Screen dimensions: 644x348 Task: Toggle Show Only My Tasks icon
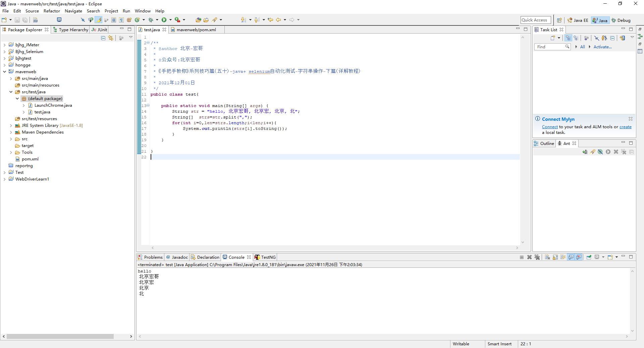(x=604, y=38)
